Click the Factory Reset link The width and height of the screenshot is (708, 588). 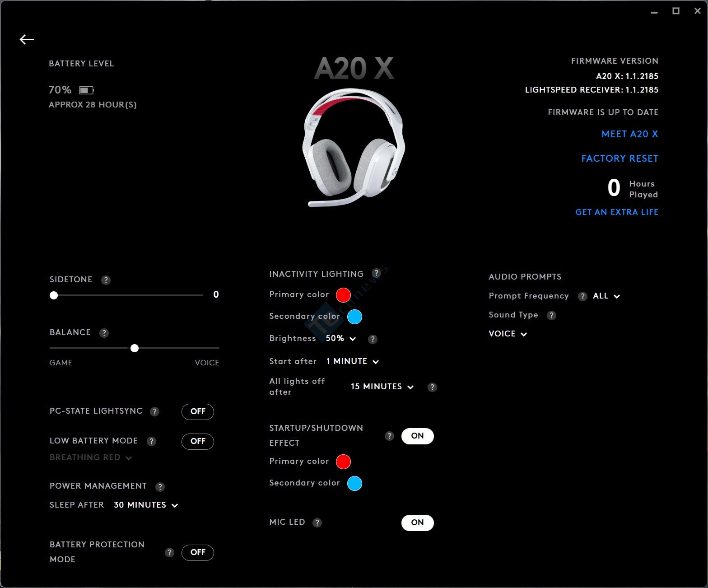tap(619, 159)
